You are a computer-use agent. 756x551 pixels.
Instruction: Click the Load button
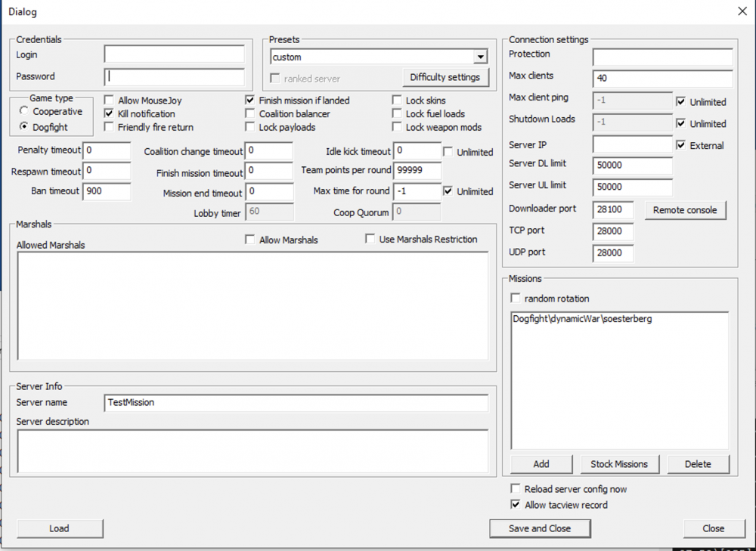(x=59, y=528)
